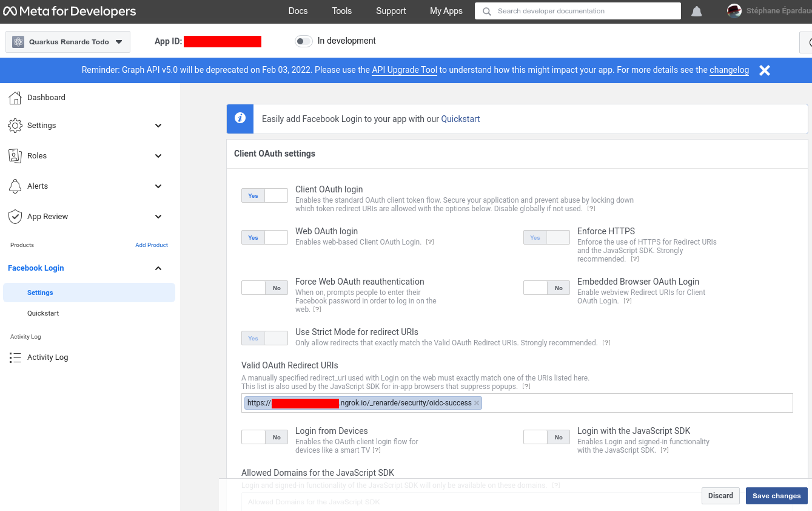The height and width of the screenshot is (511, 812).
Task: Enable Force Web OAuth reauthentication
Action: (x=264, y=288)
